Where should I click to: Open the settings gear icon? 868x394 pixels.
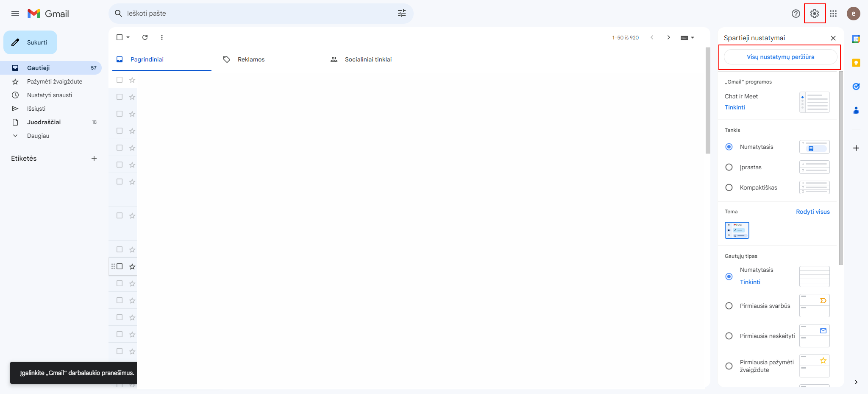[x=815, y=14]
